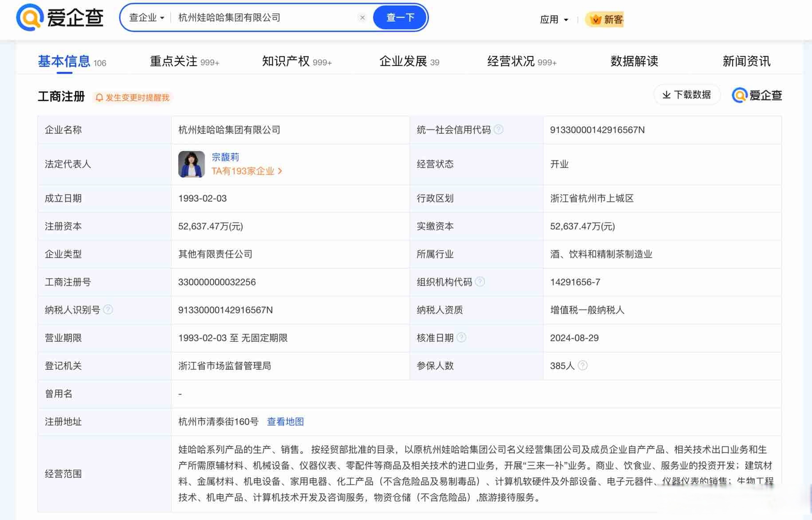Click the help icon beside 组织机构代码
812x520 pixels.
coord(480,282)
